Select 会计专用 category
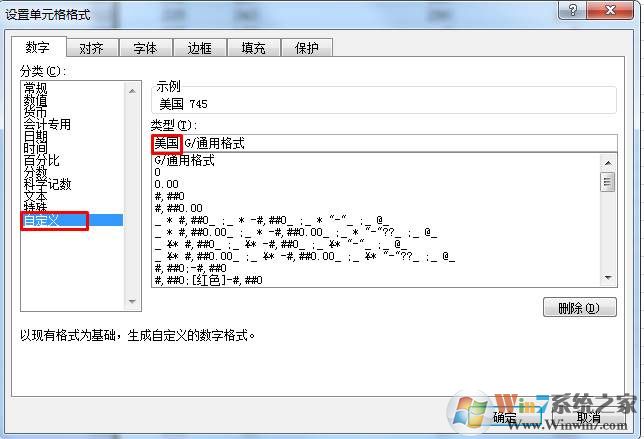The width and height of the screenshot is (644, 439). 47,124
